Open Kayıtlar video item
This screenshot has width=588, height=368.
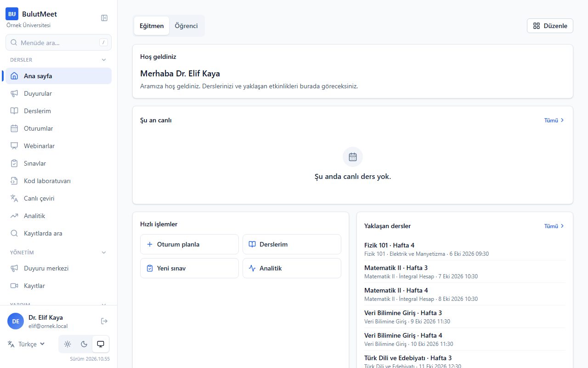coord(58,286)
